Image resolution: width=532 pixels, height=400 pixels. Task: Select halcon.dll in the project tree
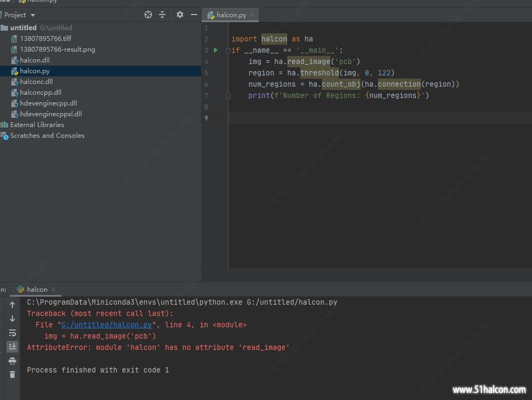pos(34,60)
